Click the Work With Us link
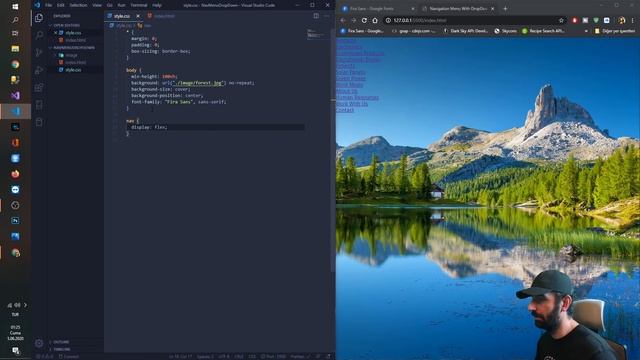The height and width of the screenshot is (360, 640). [x=351, y=104]
